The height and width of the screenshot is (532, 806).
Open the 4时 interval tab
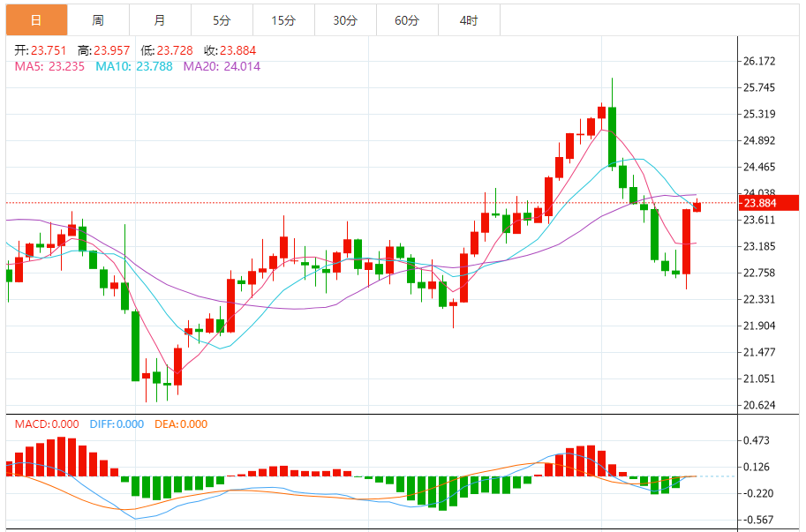click(469, 20)
